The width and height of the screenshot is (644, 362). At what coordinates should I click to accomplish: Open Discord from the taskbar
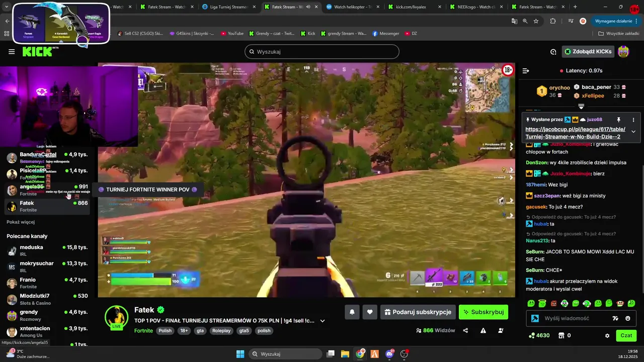pos(389,354)
